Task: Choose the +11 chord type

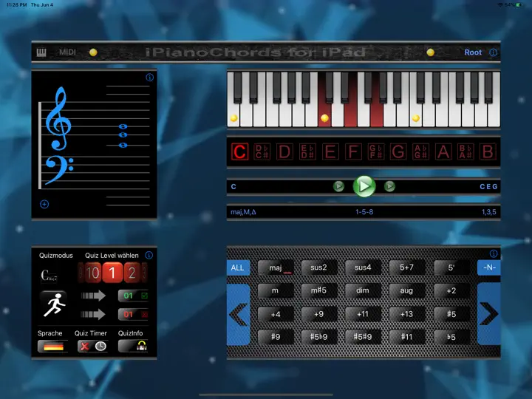Action: pos(363,314)
